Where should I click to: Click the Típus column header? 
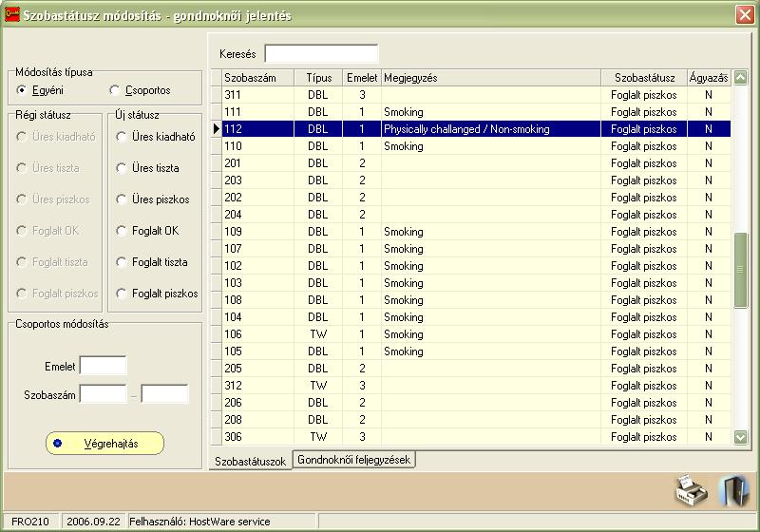(x=318, y=78)
